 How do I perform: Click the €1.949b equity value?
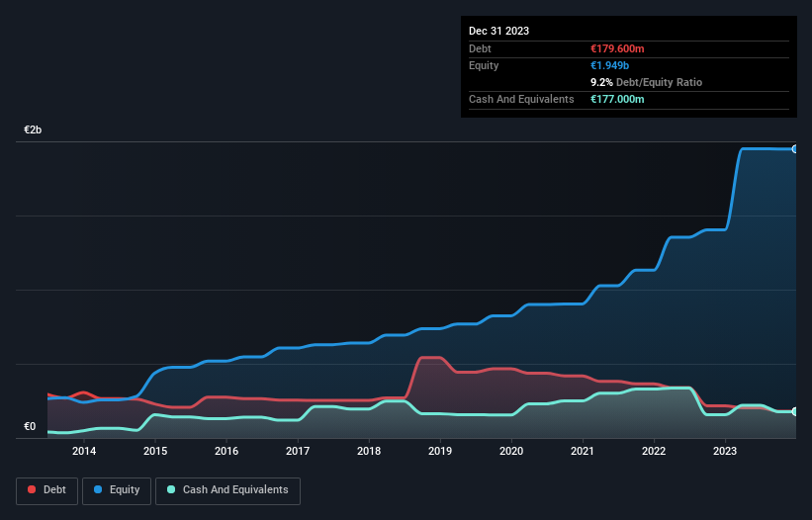pyautogui.click(x=609, y=65)
